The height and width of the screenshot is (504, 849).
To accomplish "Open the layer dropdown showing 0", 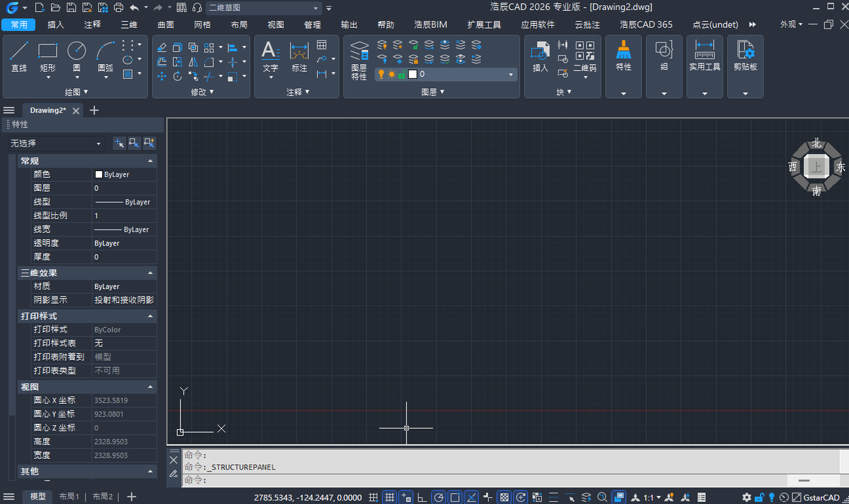I will coord(446,74).
